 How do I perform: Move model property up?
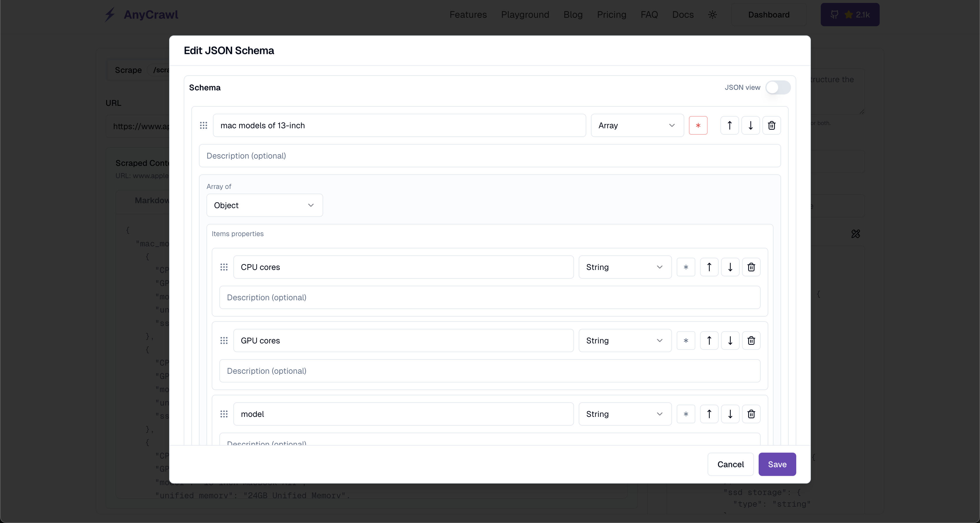tap(709, 414)
